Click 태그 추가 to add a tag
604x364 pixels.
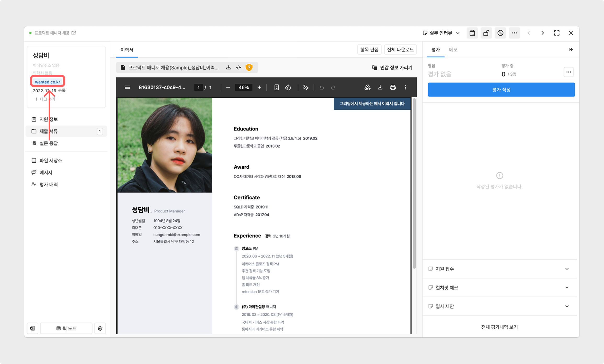(45, 99)
